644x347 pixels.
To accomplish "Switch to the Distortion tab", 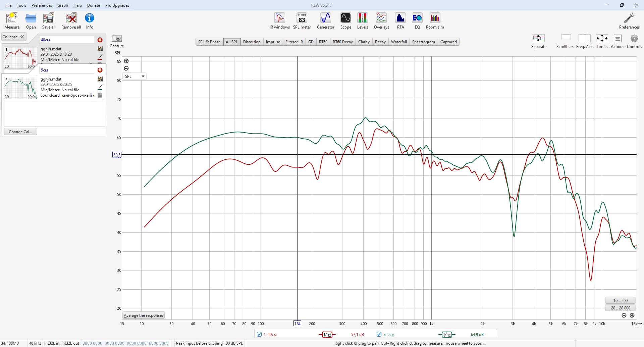I will pyautogui.click(x=252, y=42).
